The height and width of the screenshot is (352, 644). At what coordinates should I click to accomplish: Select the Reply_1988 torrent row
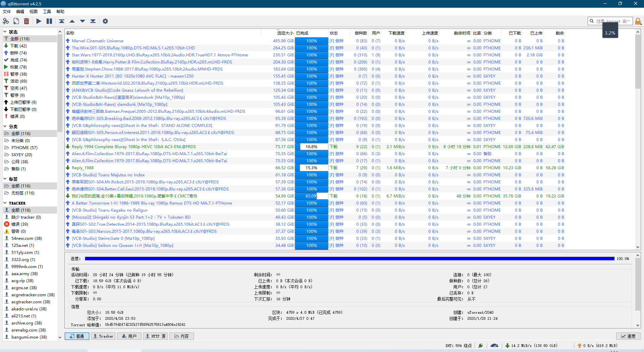[315, 168]
